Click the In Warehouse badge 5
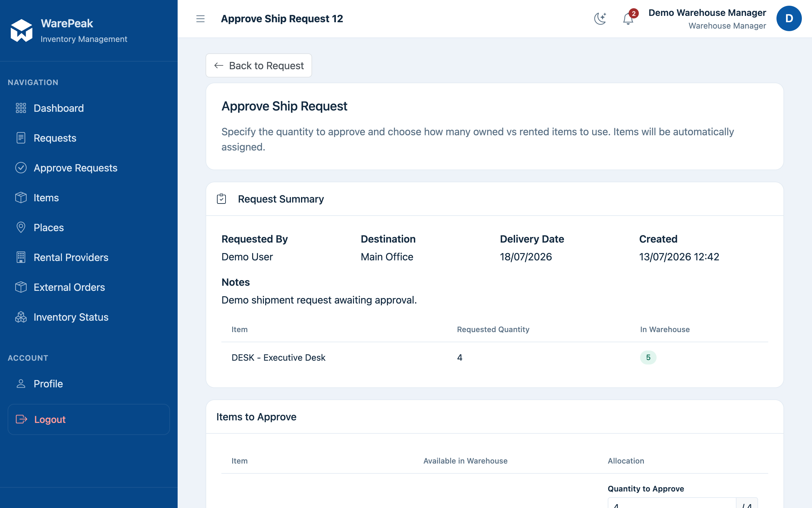The image size is (812, 508). pyautogui.click(x=648, y=358)
